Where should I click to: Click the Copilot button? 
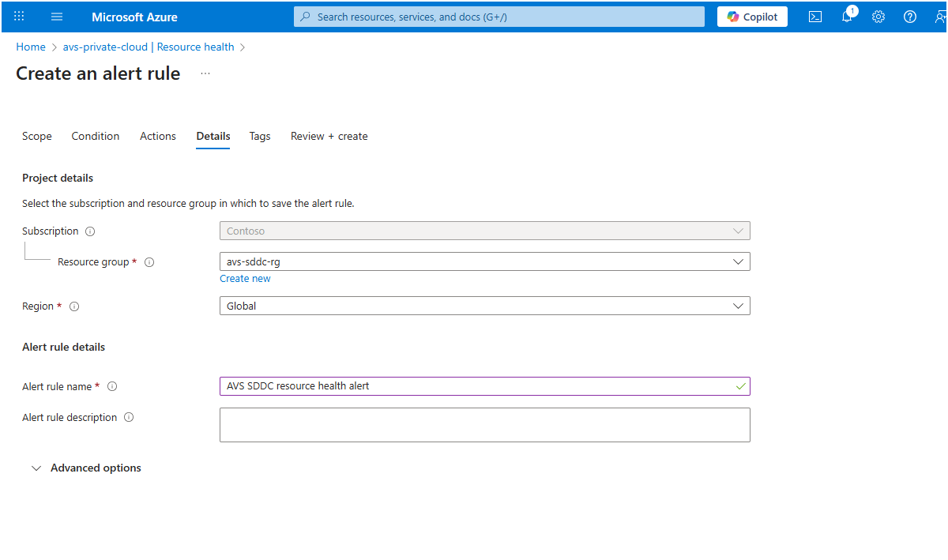752,17
